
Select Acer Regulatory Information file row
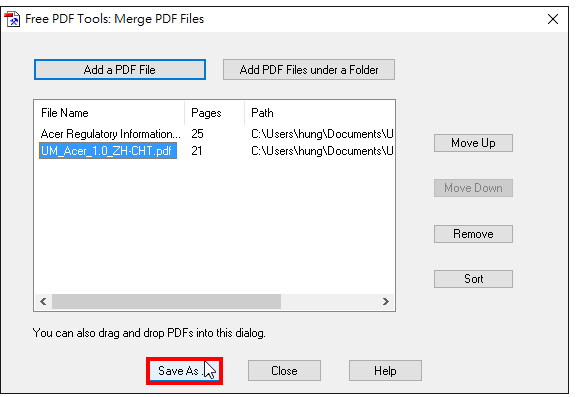(215, 134)
